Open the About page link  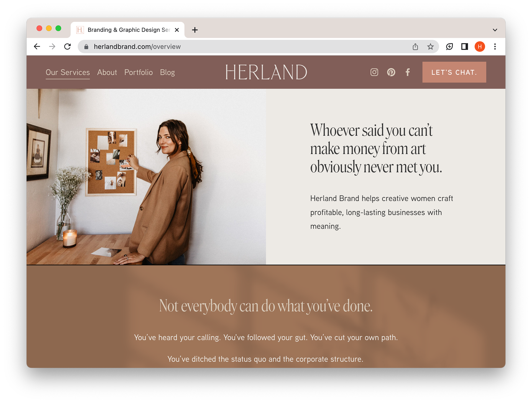pos(107,72)
